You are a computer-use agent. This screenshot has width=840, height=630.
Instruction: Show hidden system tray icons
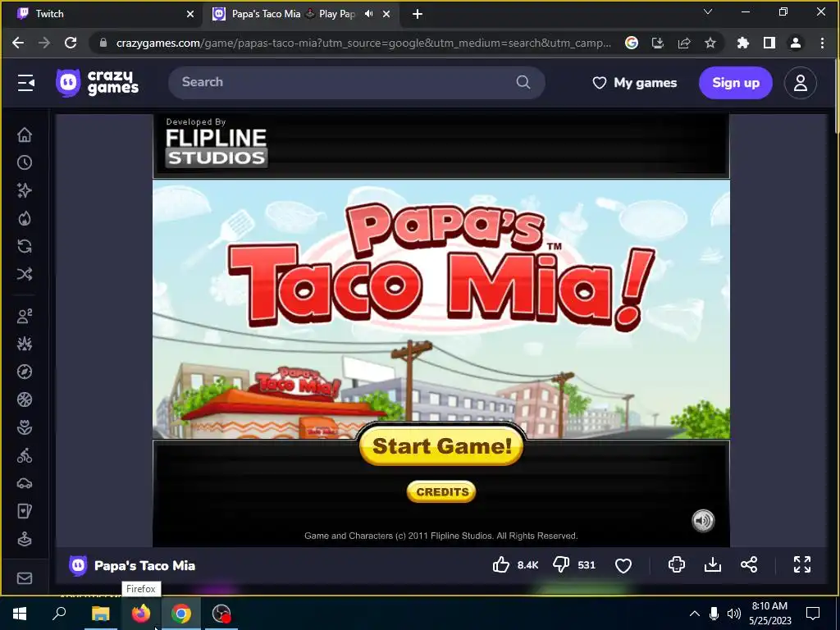[x=694, y=614]
